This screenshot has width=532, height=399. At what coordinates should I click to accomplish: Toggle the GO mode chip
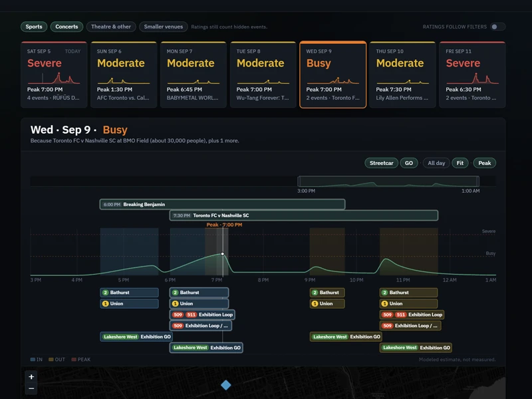pyautogui.click(x=409, y=163)
